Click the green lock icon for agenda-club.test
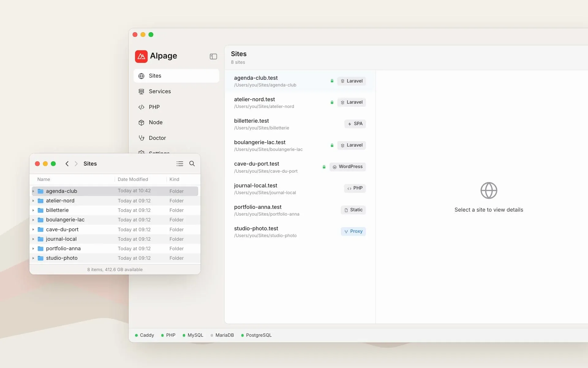This screenshot has width=588, height=368. pos(332,81)
